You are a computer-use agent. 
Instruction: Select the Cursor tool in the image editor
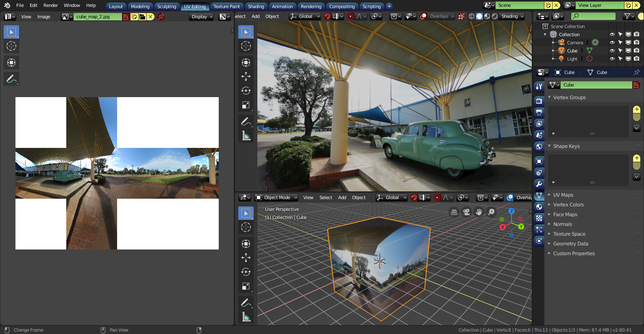(11, 46)
